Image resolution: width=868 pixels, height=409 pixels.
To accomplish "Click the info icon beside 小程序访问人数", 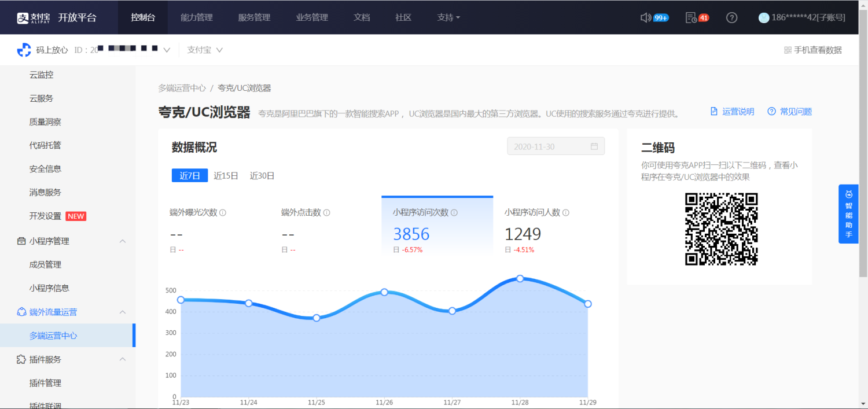I will [566, 213].
